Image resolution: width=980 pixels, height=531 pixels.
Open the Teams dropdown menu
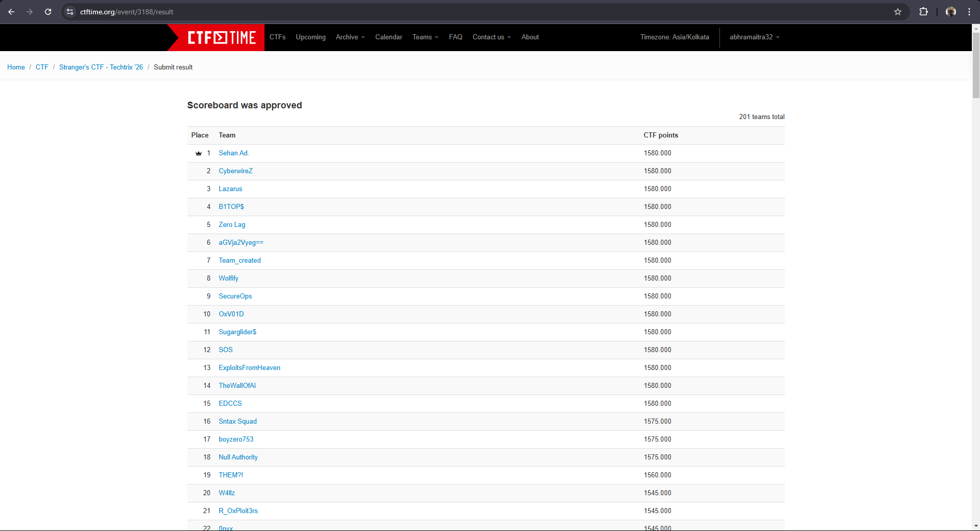[x=424, y=37]
